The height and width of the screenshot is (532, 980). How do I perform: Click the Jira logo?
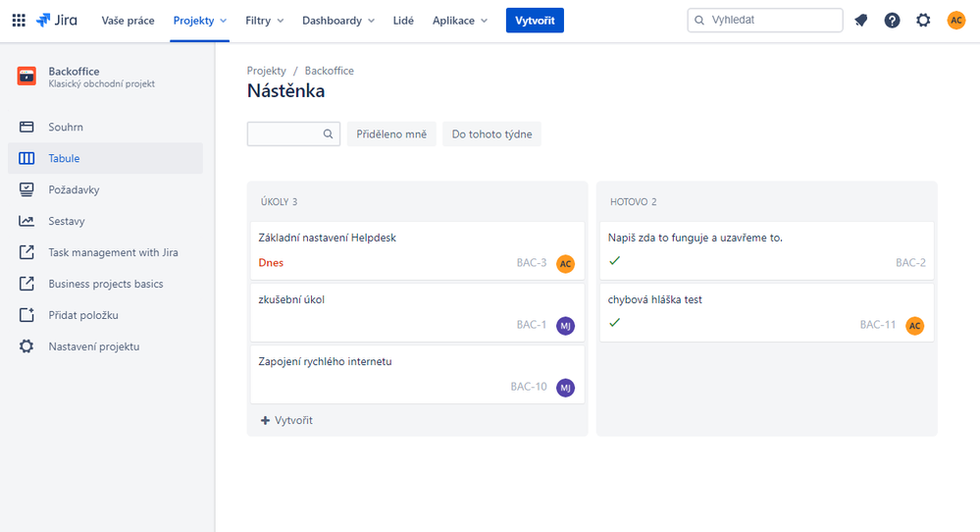tap(57, 20)
